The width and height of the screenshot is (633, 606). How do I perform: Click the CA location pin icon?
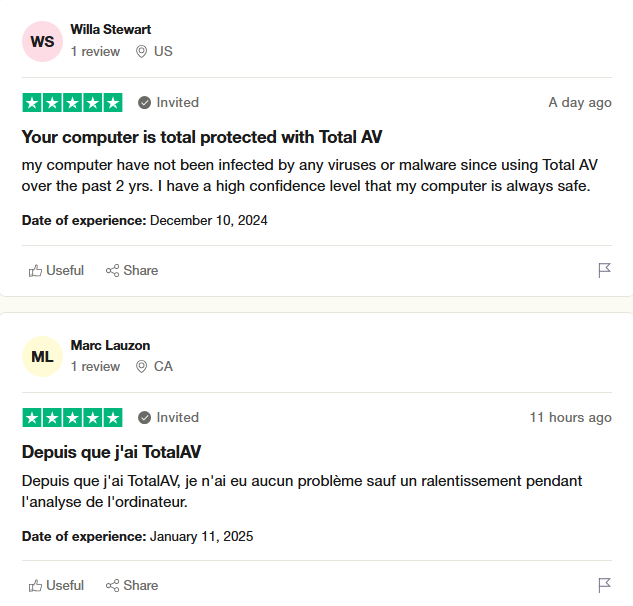coord(142,367)
